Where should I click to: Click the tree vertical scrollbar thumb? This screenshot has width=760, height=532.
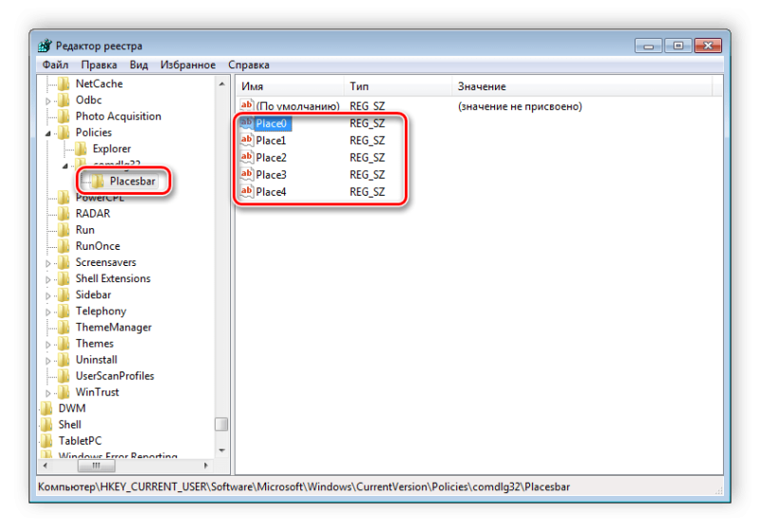(x=221, y=425)
